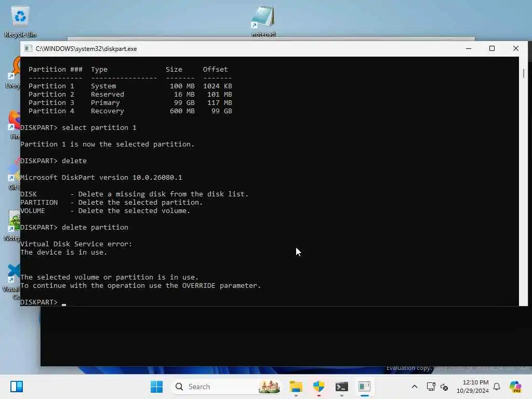The width and height of the screenshot is (532, 399).
Task: Click the diskpart taskbar icon
Action: [364, 387]
